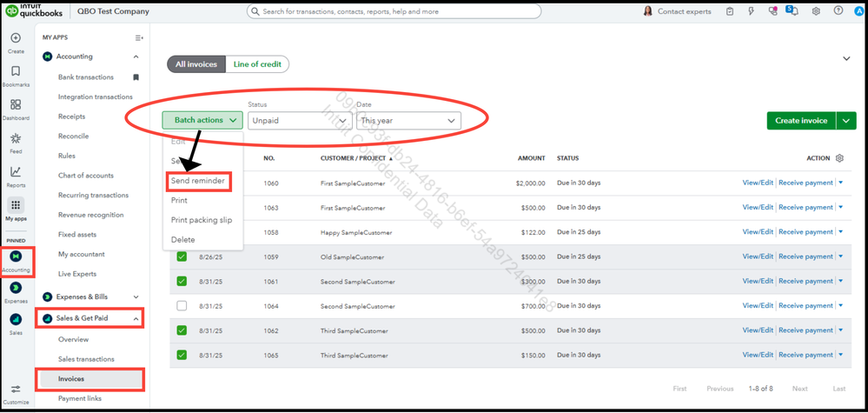
Task: Choose Print from Batch actions menu
Action: coord(179,200)
